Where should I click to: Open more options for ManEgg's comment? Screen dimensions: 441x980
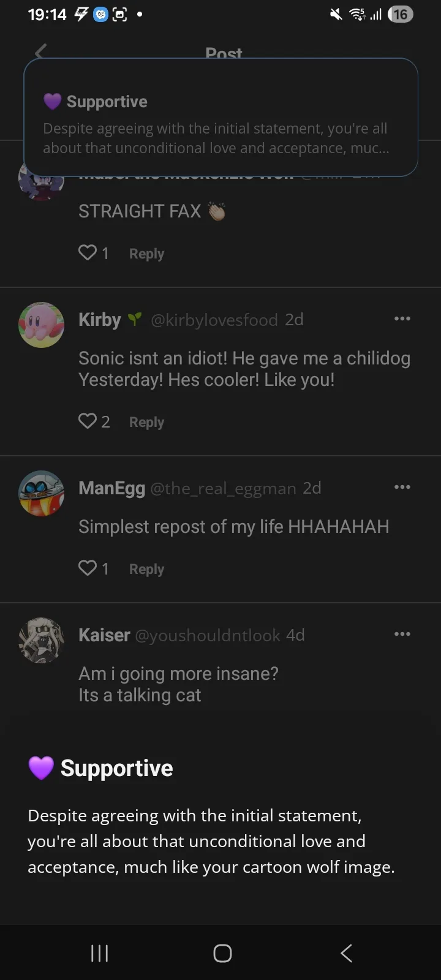coord(402,487)
